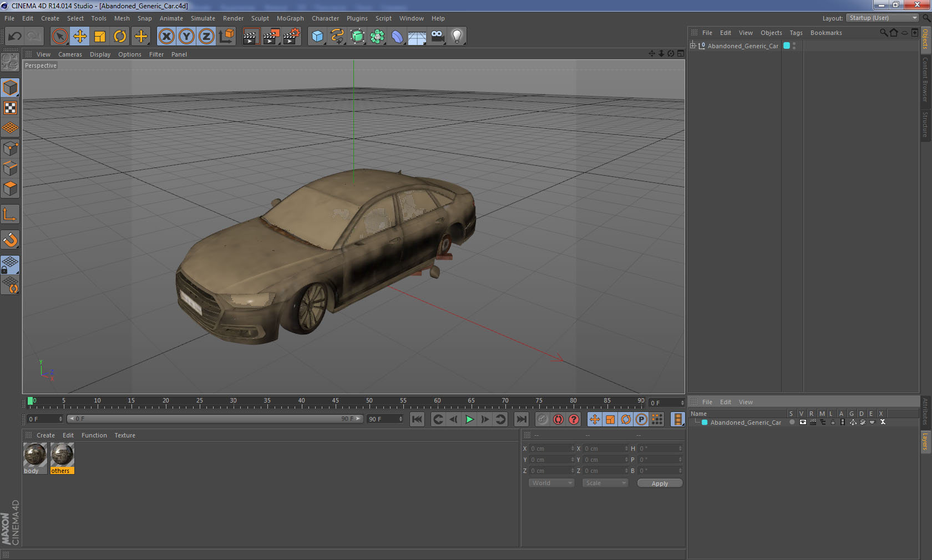Open the World coordinate dropdown
The height and width of the screenshot is (560, 932).
[551, 483]
